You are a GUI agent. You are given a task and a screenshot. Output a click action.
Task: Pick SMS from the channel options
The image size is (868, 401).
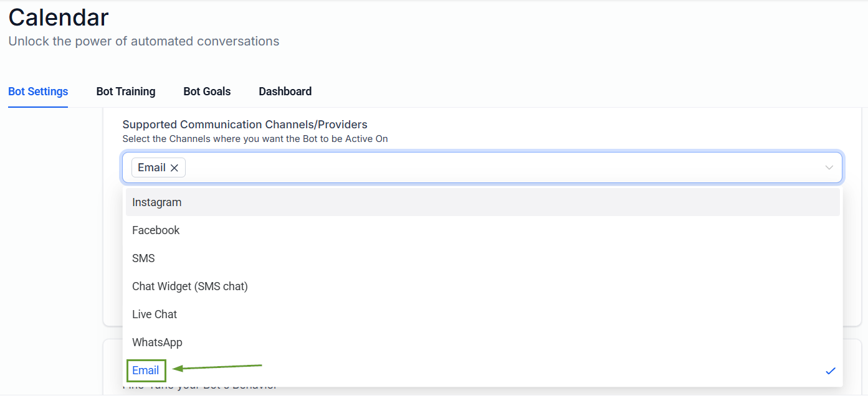point(143,258)
